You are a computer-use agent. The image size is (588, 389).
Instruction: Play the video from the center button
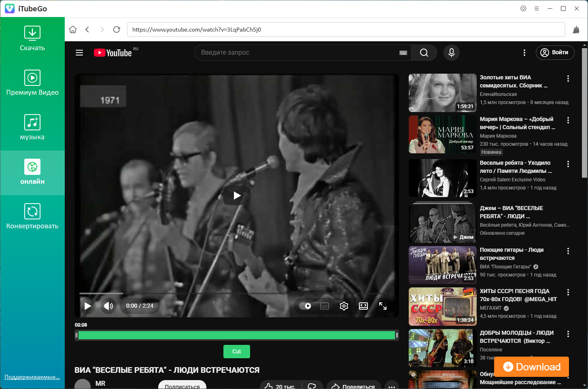[x=237, y=196]
